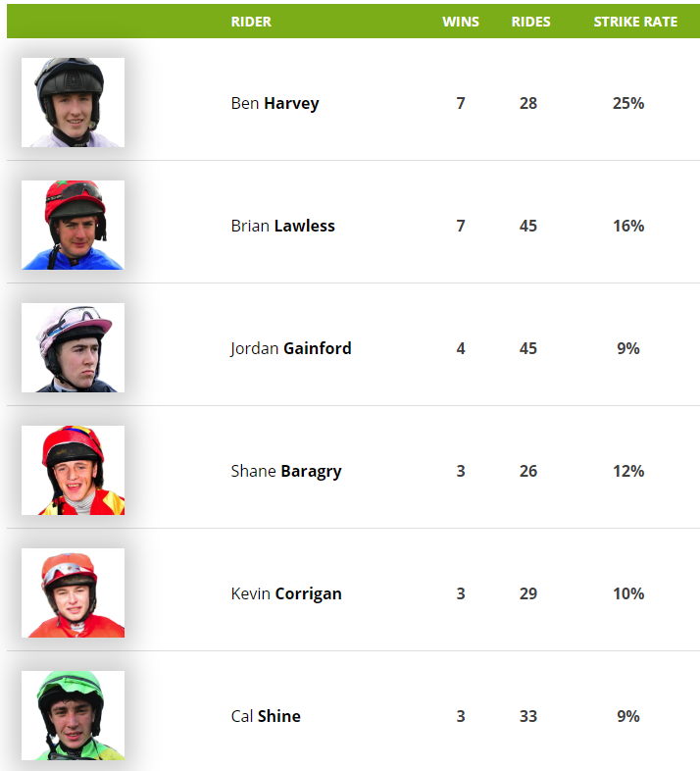Click the Jordan Gainford rider name

(x=291, y=348)
